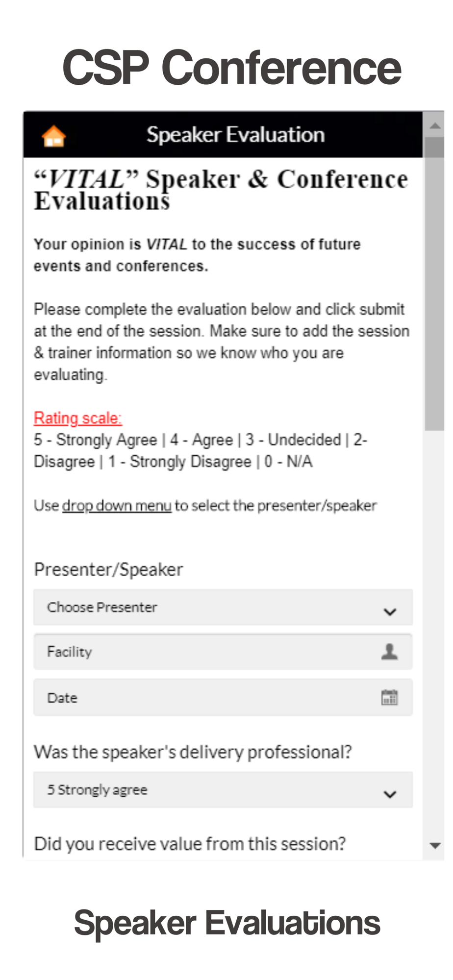Screen dimensions: 453x980
Task: Click the scrollbar down arrow
Action: pyautogui.click(x=434, y=845)
